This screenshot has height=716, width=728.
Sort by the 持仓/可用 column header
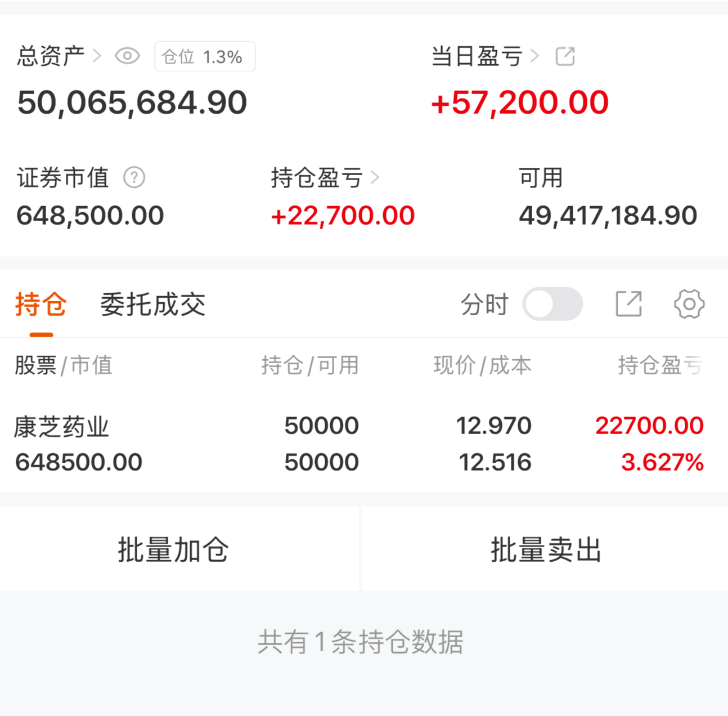point(309,365)
